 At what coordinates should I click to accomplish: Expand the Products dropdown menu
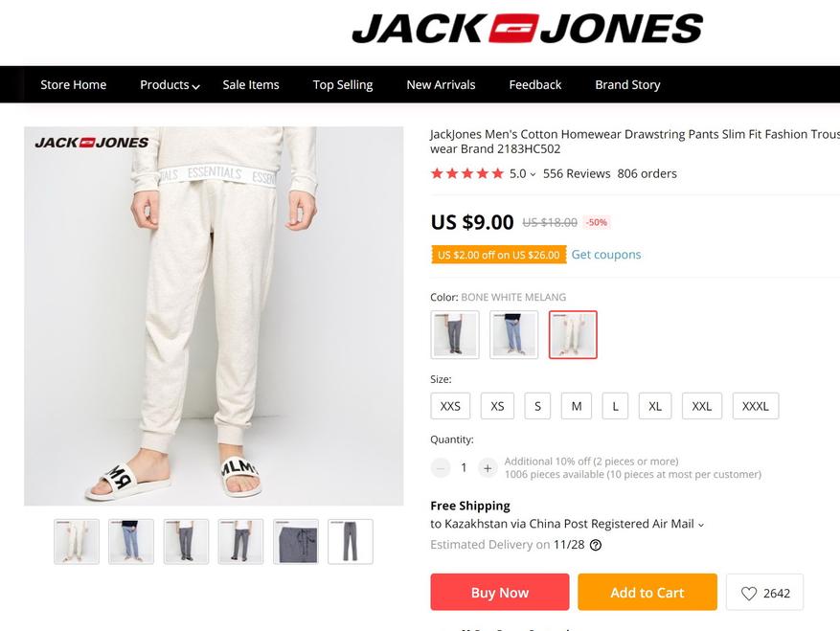tap(170, 84)
